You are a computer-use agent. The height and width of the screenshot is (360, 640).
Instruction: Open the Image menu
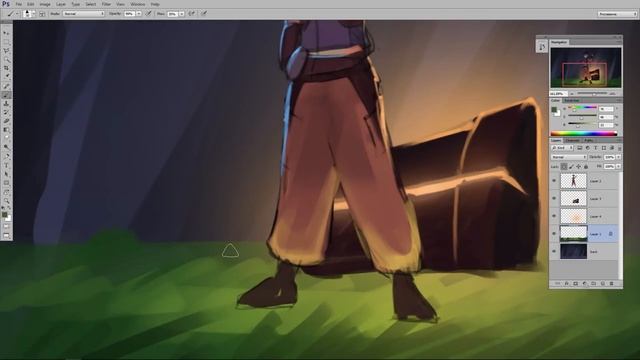click(45, 4)
